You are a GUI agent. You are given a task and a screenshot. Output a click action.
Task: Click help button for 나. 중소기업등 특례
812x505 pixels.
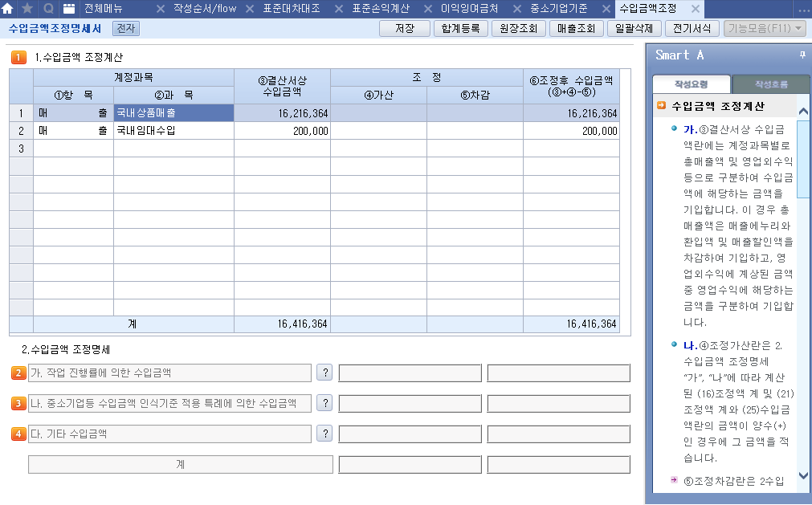coord(324,403)
